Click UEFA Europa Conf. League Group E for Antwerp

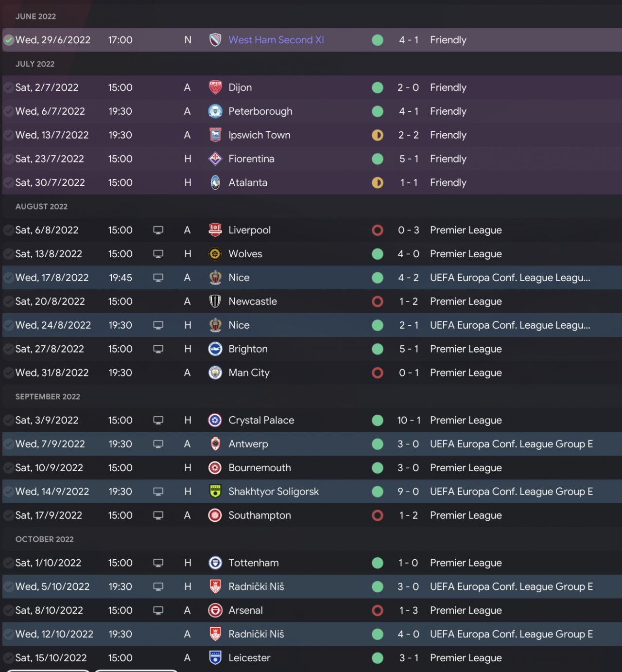(x=511, y=444)
